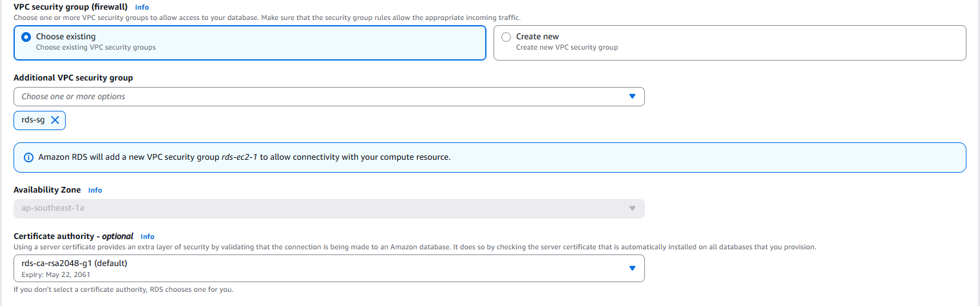This screenshot has height=306, width=980.
Task: Click the Additional VPC security group heading
Action: pos(73,78)
